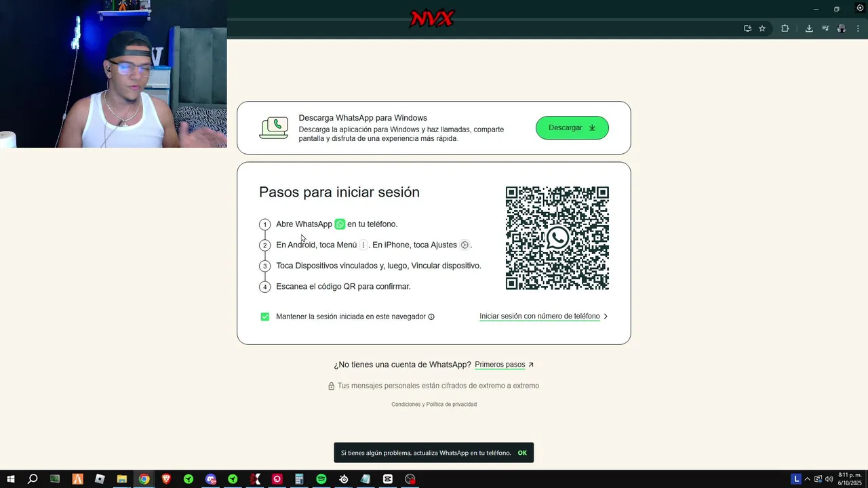
Task: Open the media controls music icon
Action: pos(825,28)
